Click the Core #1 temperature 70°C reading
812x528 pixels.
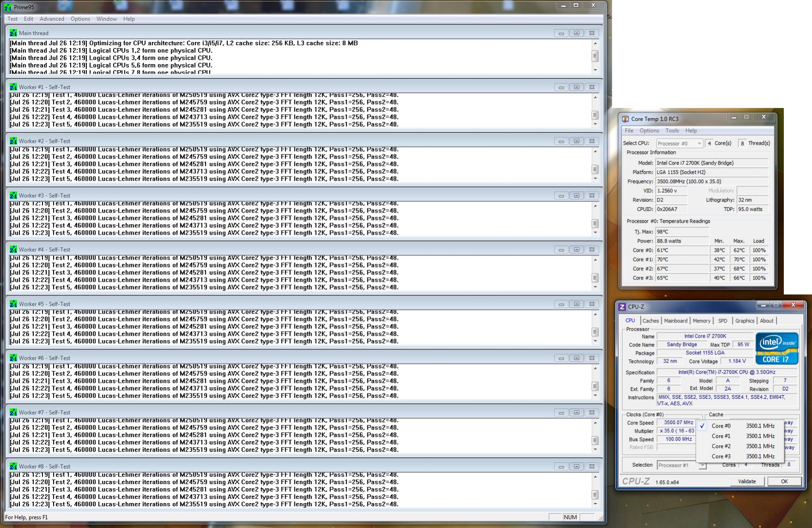point(682,260)
